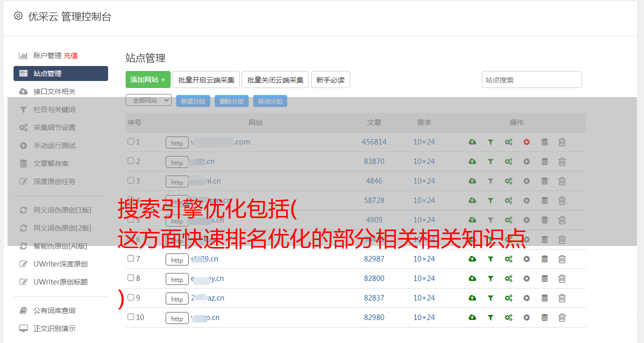Image resolution: width=644 pixels, height=343 pixels.
Task: Tick the checkbox for site row 10
Action: pos(131,317)
